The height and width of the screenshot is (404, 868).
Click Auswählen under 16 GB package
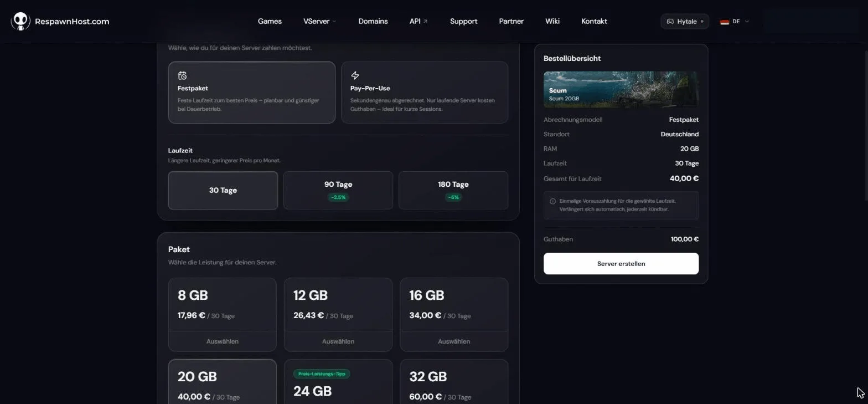click(x=454, y=341)
